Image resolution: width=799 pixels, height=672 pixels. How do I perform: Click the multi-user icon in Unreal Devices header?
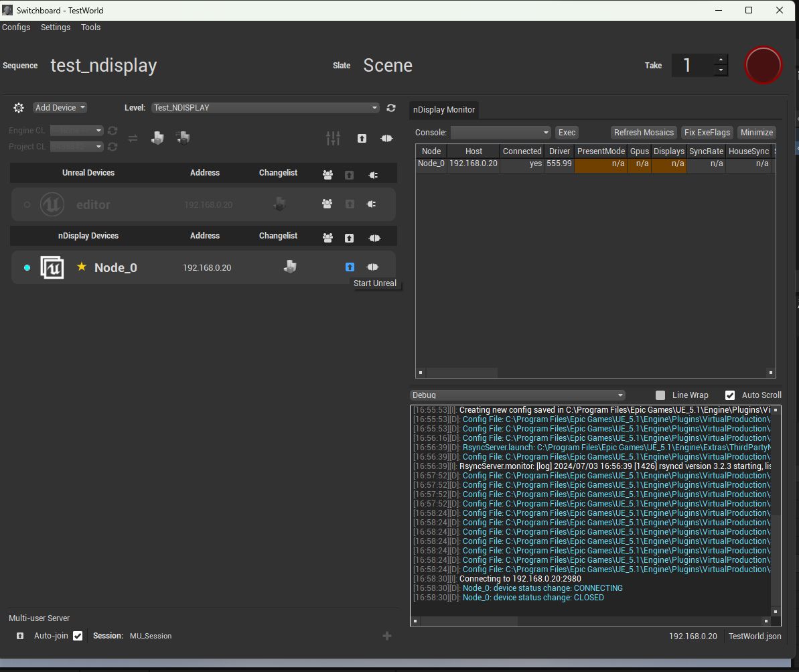click(328, 175)
